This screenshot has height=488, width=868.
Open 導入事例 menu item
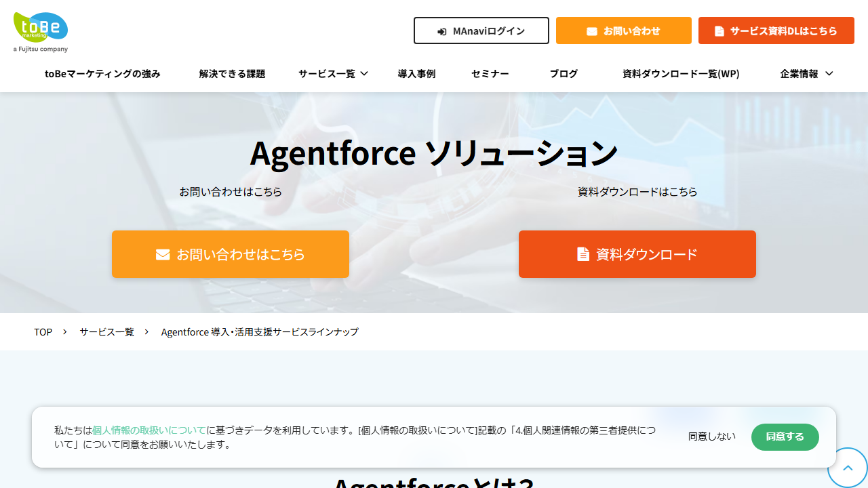[x=416, y=74]
